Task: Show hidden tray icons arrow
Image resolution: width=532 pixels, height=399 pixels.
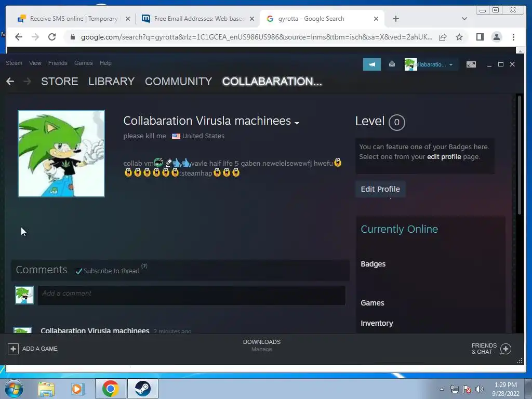Action: 442,389
